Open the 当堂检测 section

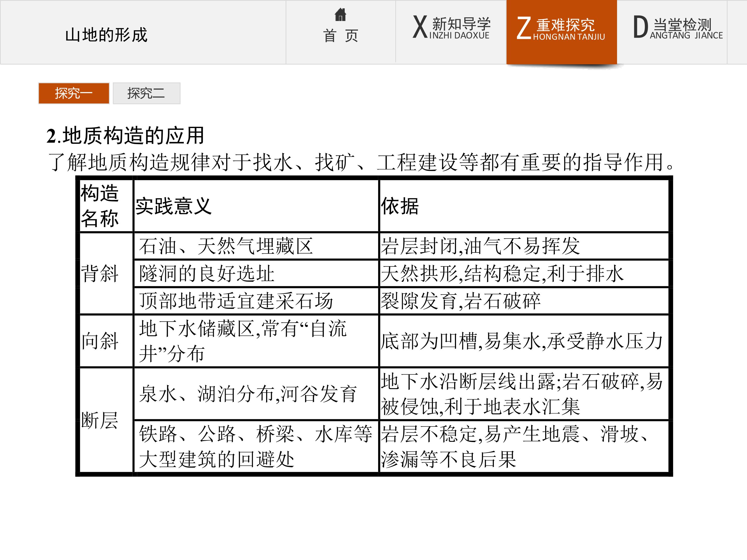pos(672,32)
